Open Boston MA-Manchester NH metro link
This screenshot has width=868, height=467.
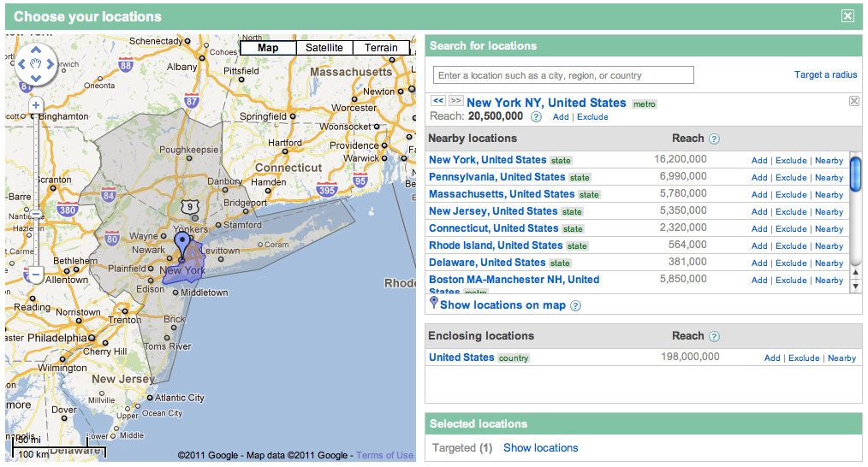pos(514,285)
